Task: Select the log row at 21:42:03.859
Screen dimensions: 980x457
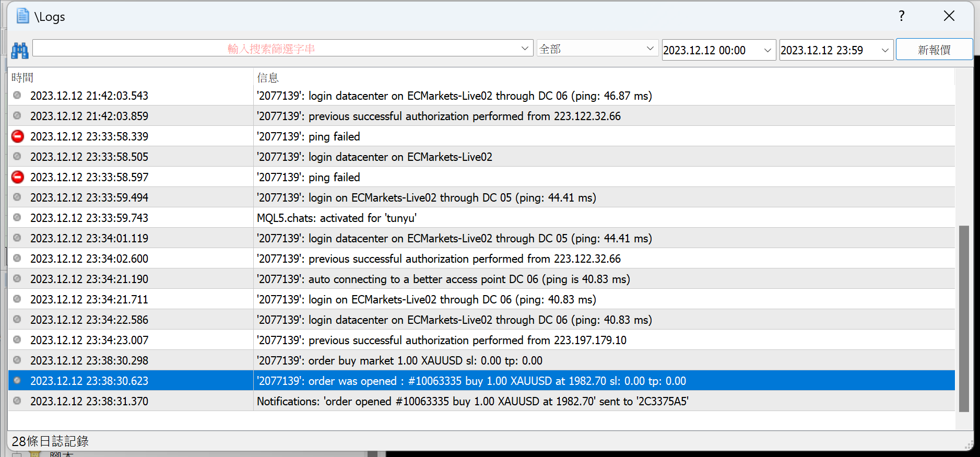Action: 481,116
